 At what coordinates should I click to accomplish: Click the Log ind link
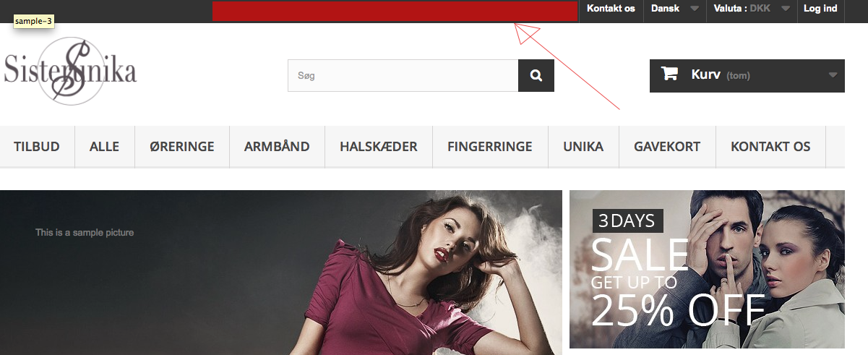820,9
